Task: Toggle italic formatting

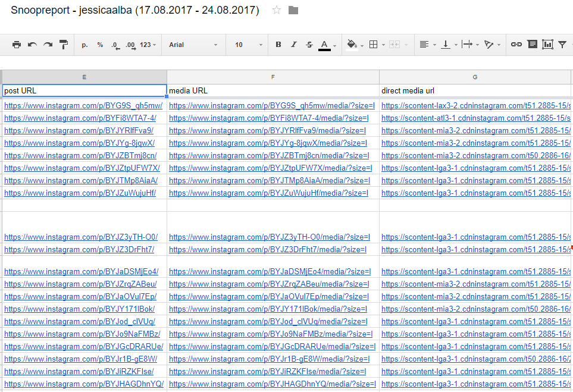Action: pyautogui.click(x=294, y=44)
